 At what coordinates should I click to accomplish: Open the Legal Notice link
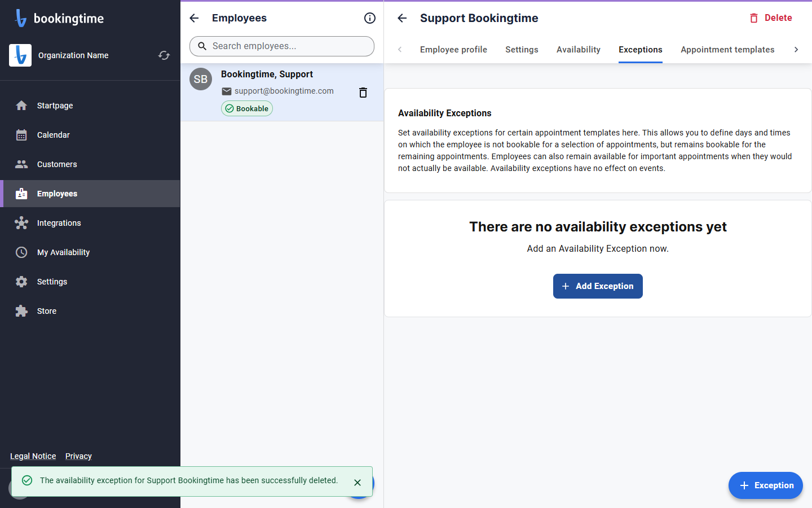33,456
